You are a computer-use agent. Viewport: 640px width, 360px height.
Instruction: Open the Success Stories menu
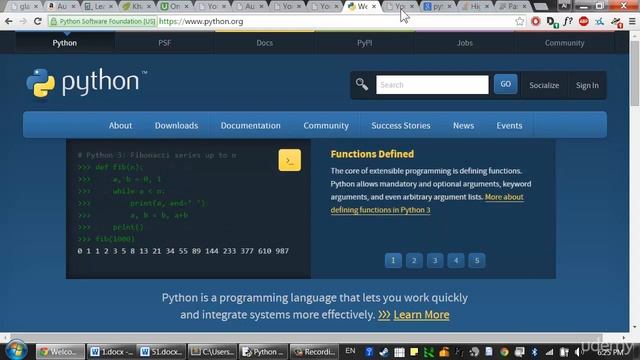[x=400, y=125]
